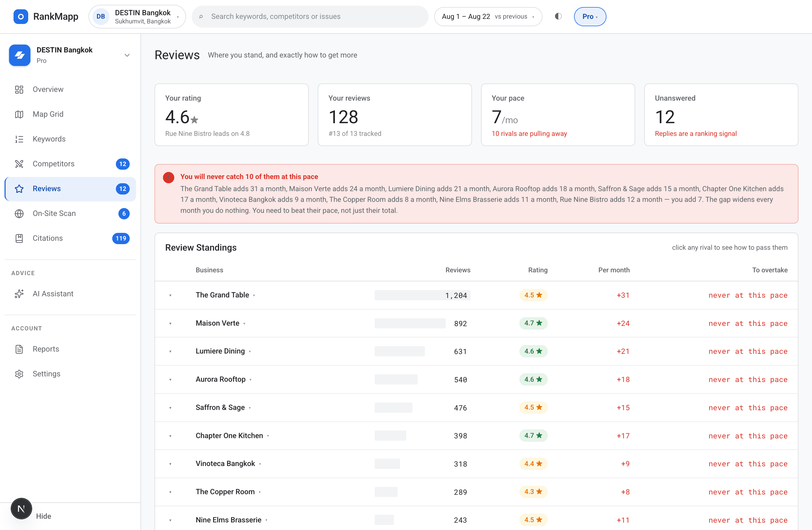Click the Keywords list icon
The image size is (812, 530).
click(19, 139)
